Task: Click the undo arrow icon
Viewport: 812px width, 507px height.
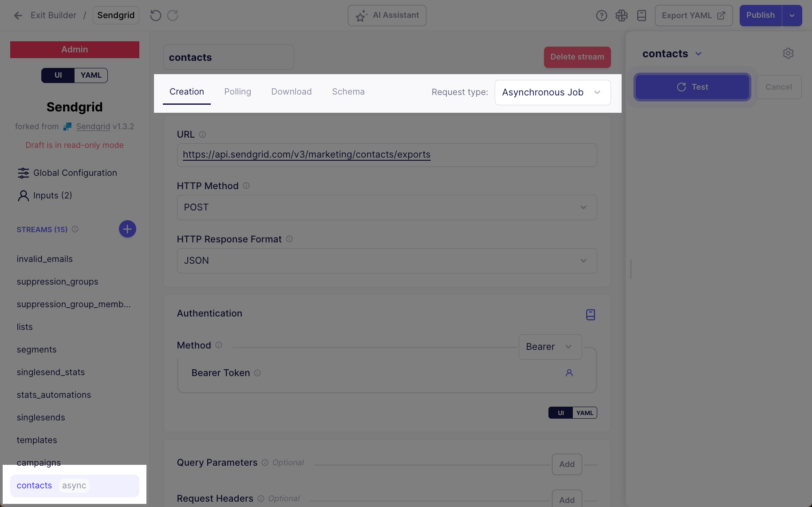Action: (155, 15)
